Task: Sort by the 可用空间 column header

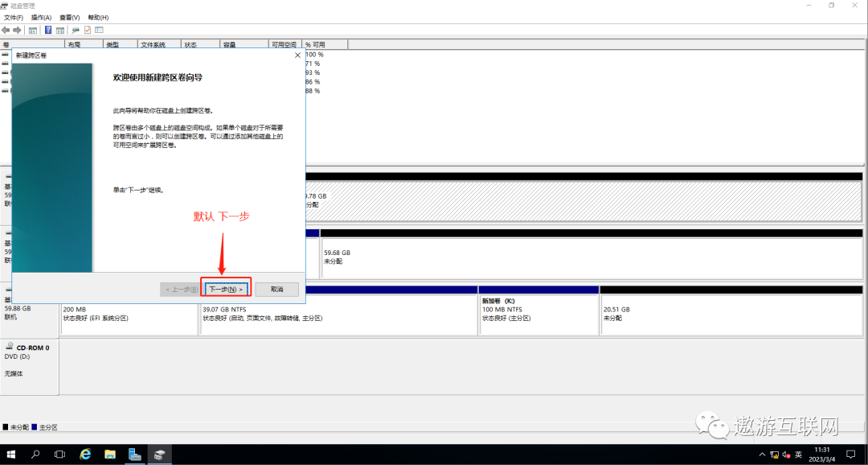Action: pyautogui.click(x=285, y=44)
